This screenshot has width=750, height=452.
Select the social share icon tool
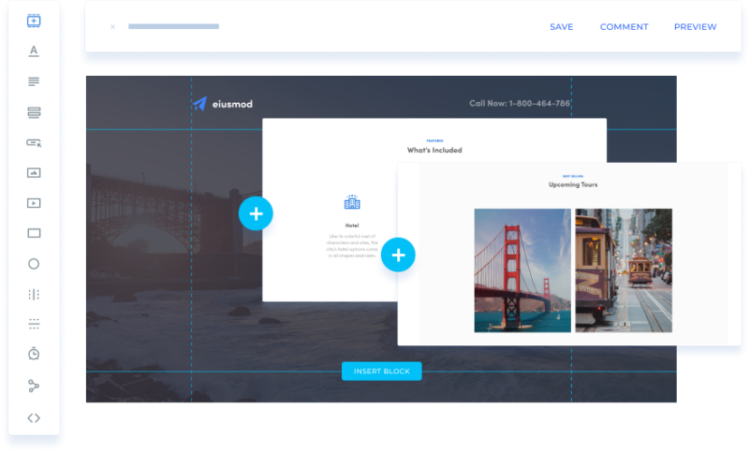coord(33,386)
